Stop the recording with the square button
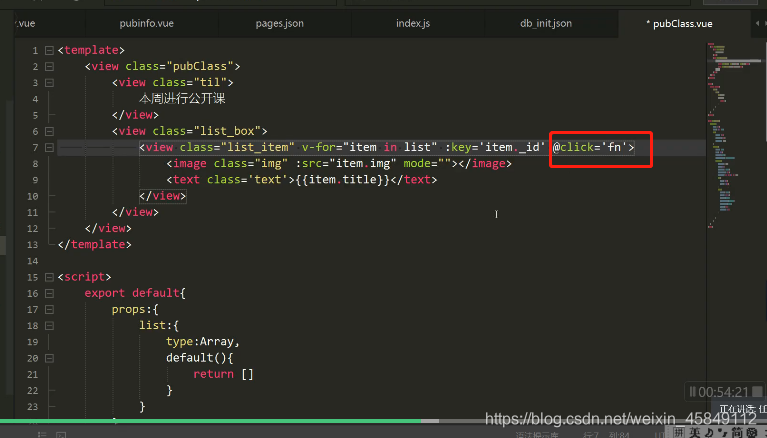The width and height of the screenshot is (767, 438). click(757, 392)
